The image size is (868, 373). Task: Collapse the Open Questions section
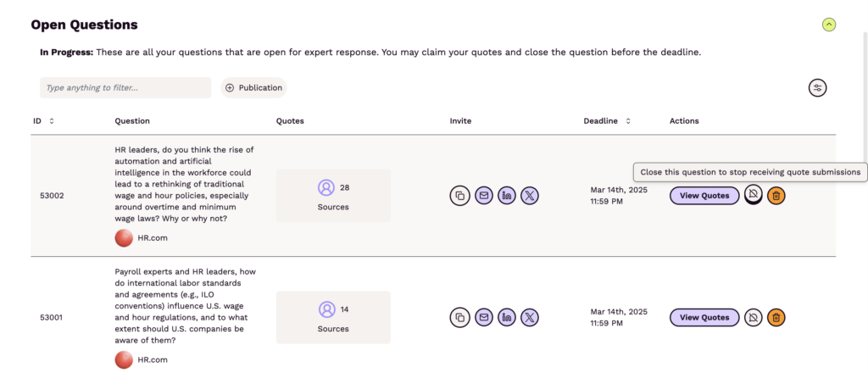[x=829, y=25]
